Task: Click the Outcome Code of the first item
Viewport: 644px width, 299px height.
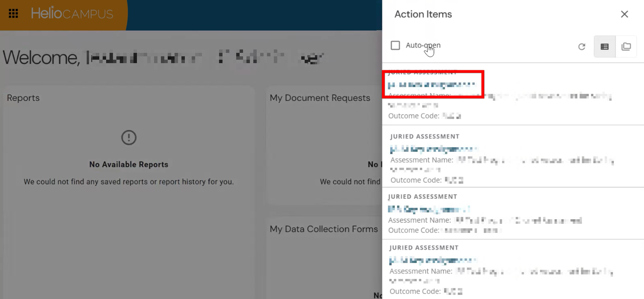Action: 424,116
